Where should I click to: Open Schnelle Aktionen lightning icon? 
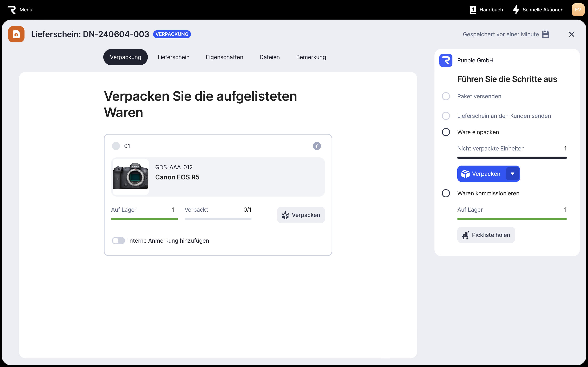(516, 10)
